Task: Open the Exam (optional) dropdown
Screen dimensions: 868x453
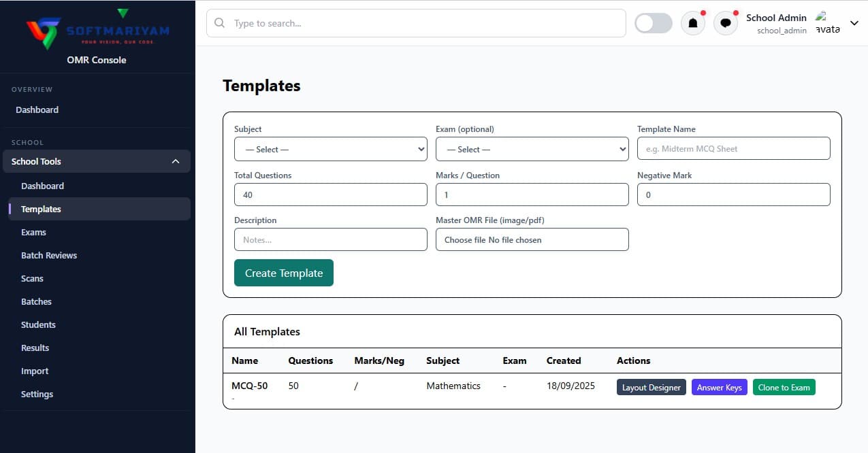Action: pos(532,149)
